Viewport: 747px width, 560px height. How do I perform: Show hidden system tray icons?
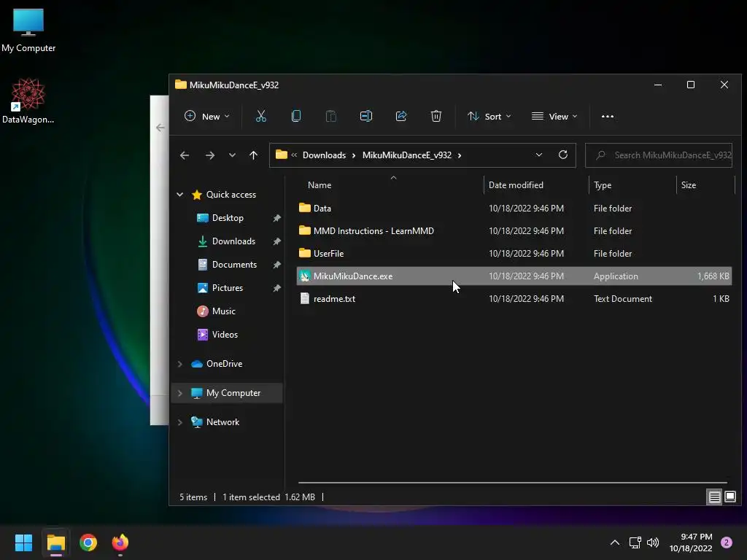614,542
